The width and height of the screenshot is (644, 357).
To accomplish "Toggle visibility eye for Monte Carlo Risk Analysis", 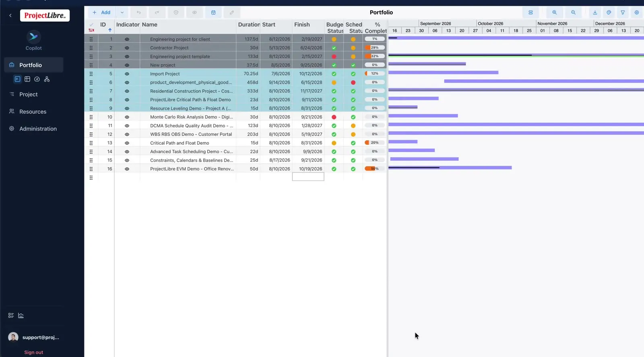I will [127, 117].
